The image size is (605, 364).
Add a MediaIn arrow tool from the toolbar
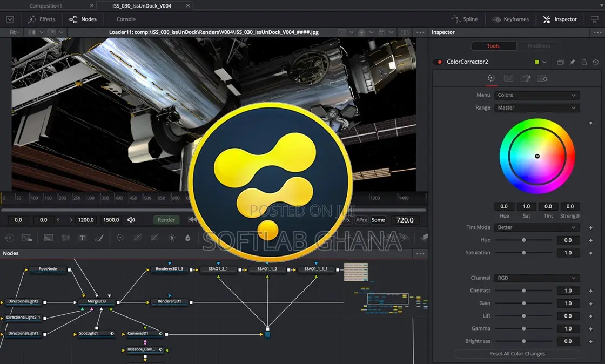click(9, 238)
